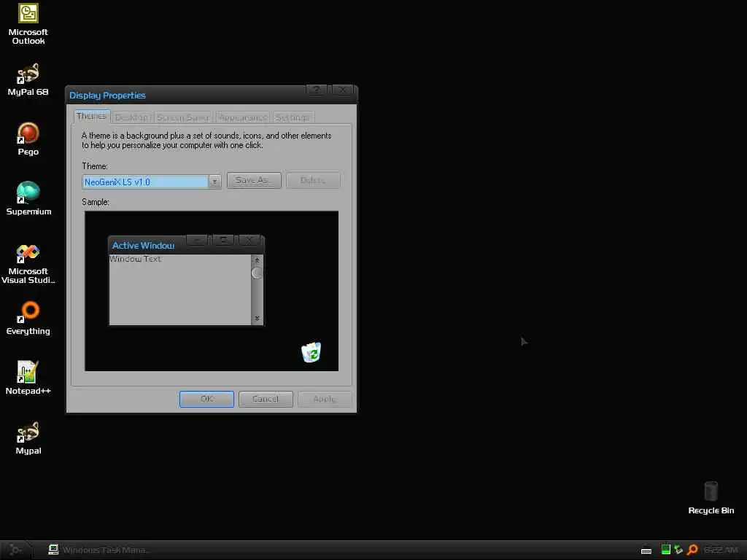Viewport: 747px width, 560px height.
Task: Click the Apply button
Action: (325, 399)
